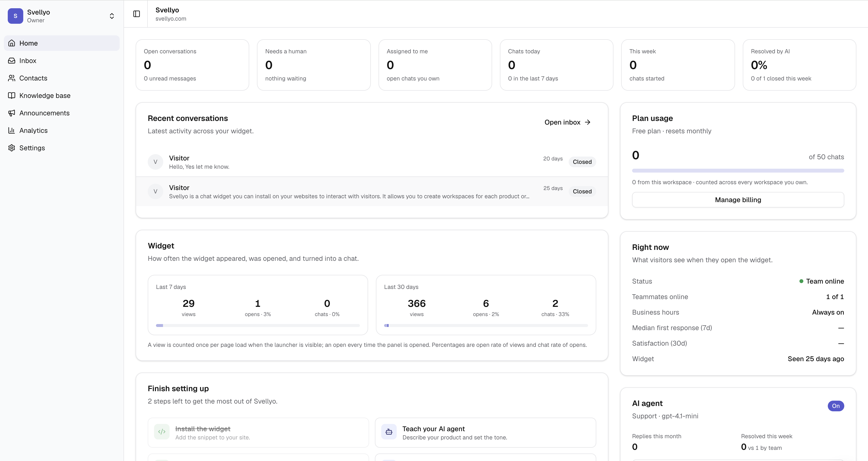Click the 'Team online' status value
Viewport: 868px width, 461px height.
[x=821, y=281]
